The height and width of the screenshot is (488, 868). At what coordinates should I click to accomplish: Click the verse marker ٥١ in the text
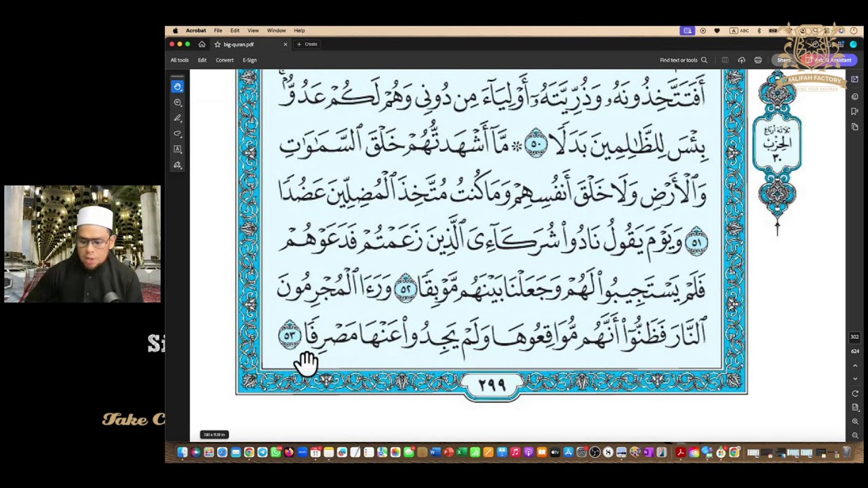pyautogui.click(x=696, y=242)
